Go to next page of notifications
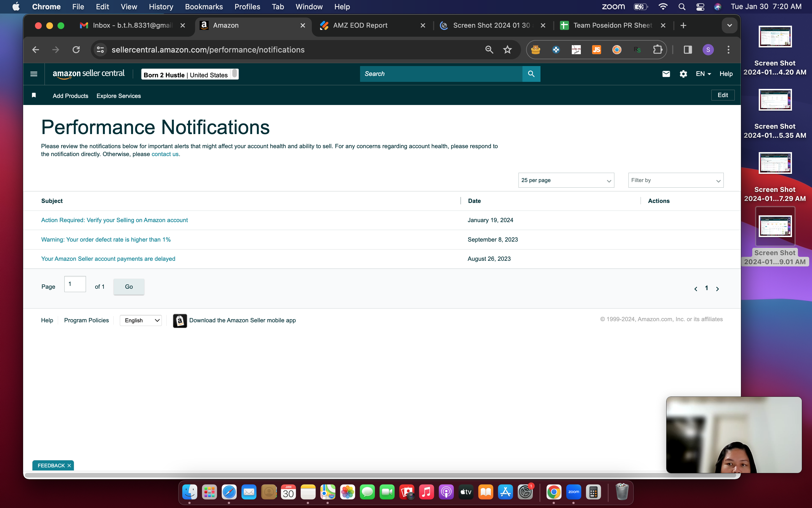 point(717,289)
